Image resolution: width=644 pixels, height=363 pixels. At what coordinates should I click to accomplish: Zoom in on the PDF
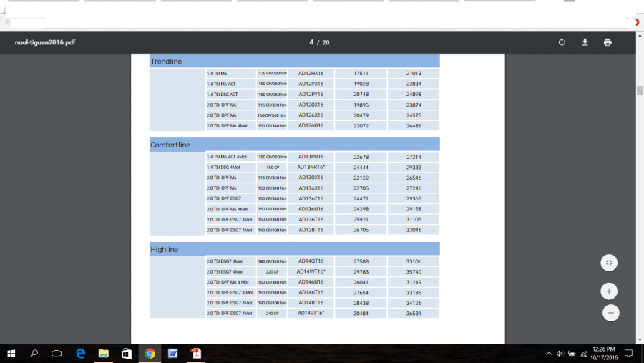[x=608, y=291]
